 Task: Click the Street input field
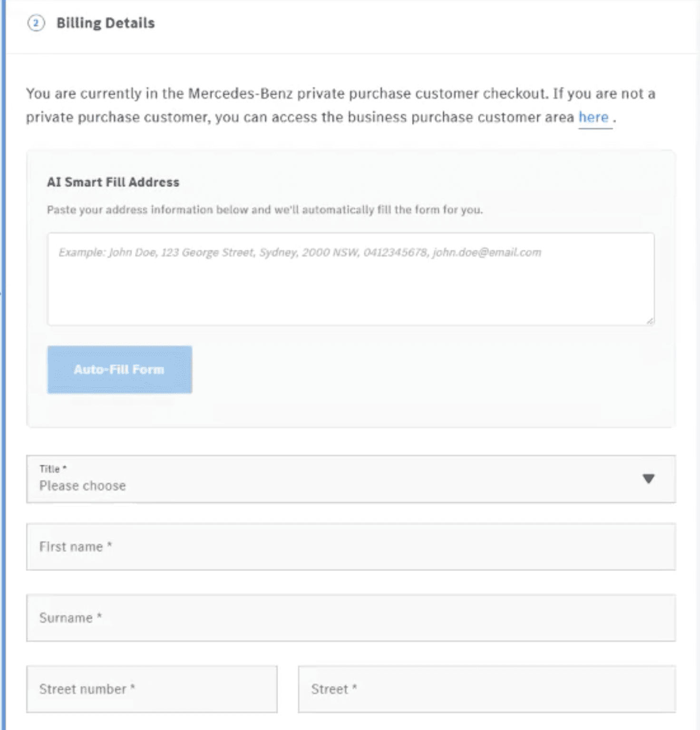486,689
